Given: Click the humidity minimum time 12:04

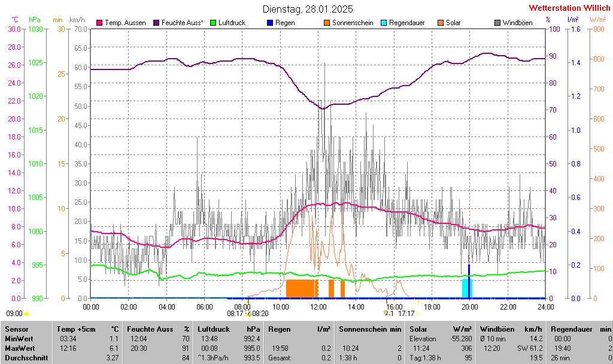Looking at the screenshot, I should 138,339.
